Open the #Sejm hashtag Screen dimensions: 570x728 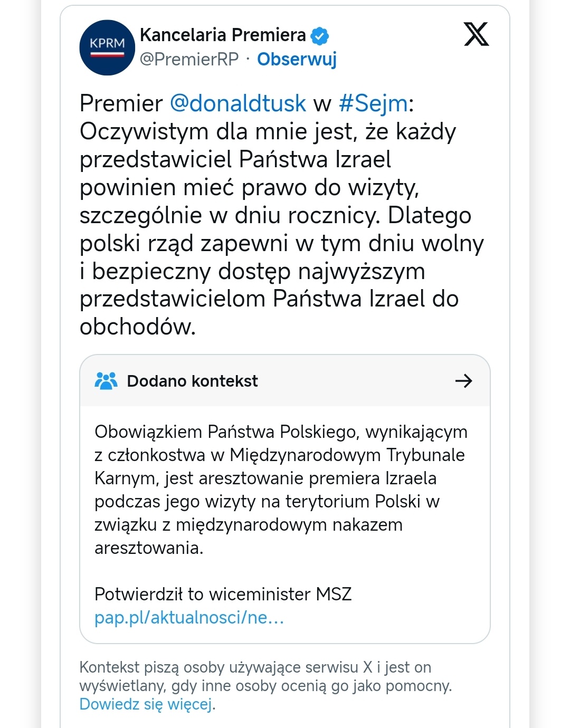(x=373, y=103)
